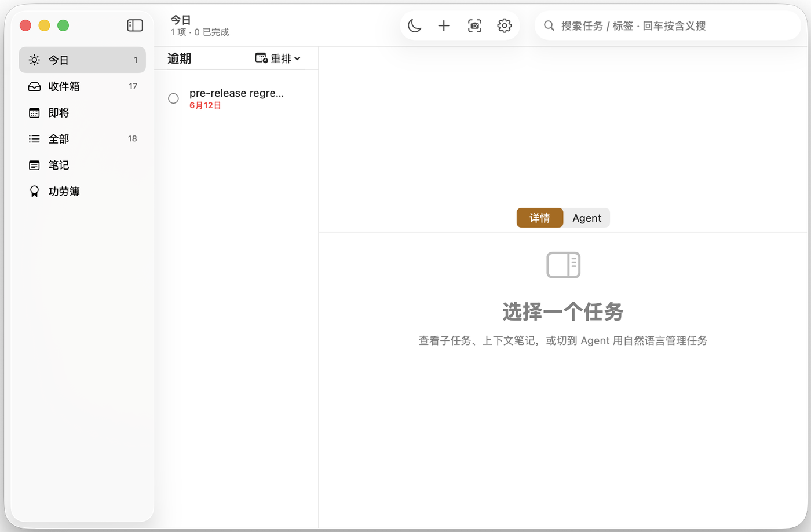The image size is (811, 532).
Task: Click the 全部 count badge 18
Action: tap(132, 139)
